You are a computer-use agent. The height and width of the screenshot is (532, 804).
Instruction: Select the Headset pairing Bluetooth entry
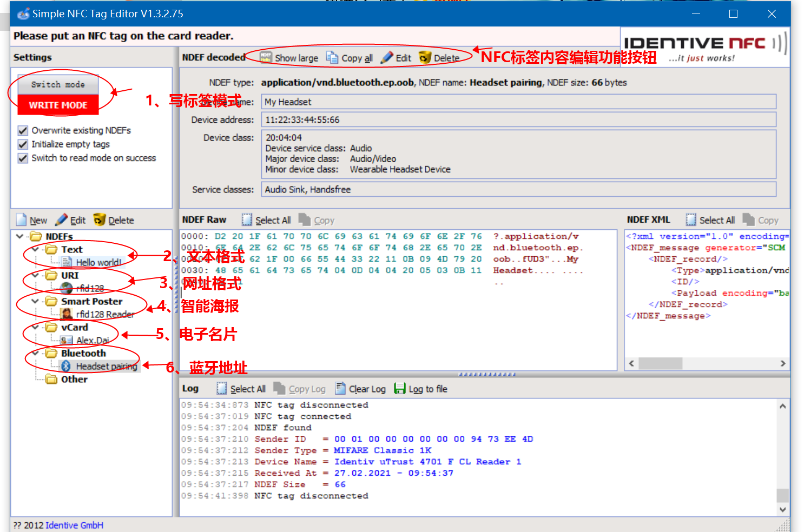pos(107,366)
